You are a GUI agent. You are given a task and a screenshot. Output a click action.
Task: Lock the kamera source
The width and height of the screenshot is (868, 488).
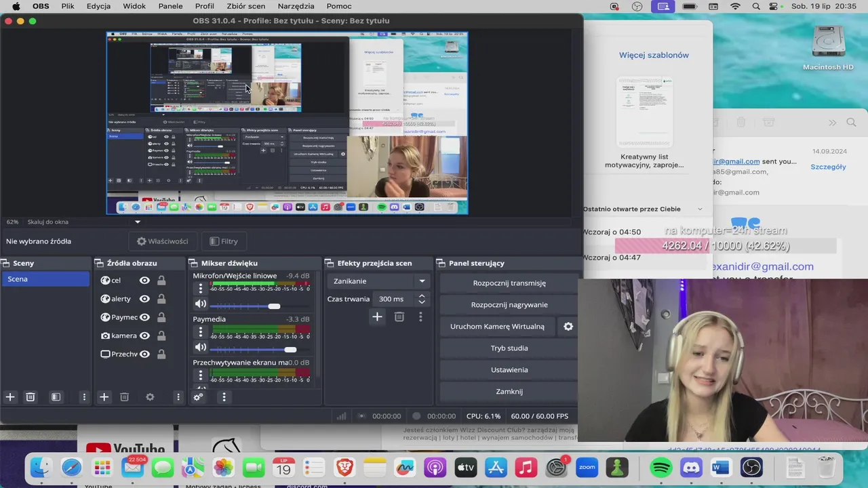point(161,335)
